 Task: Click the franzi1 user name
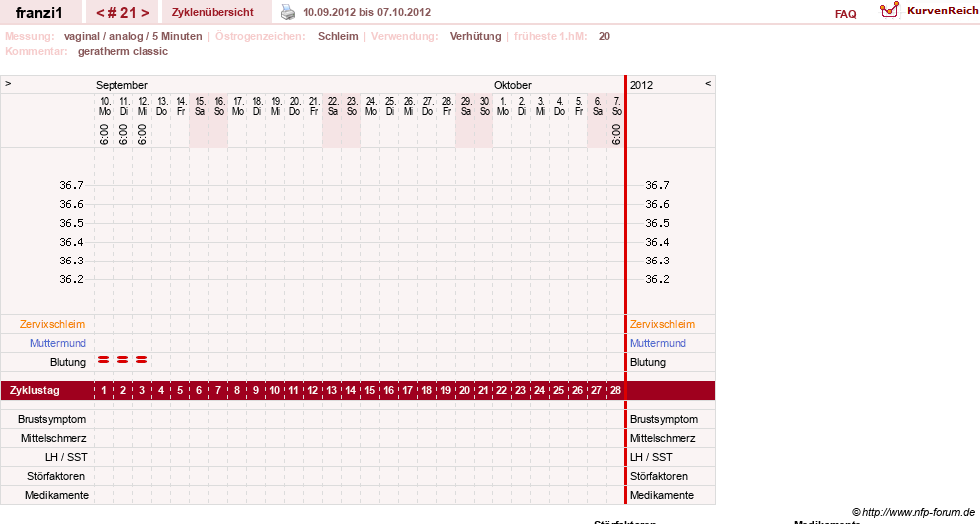39,13
